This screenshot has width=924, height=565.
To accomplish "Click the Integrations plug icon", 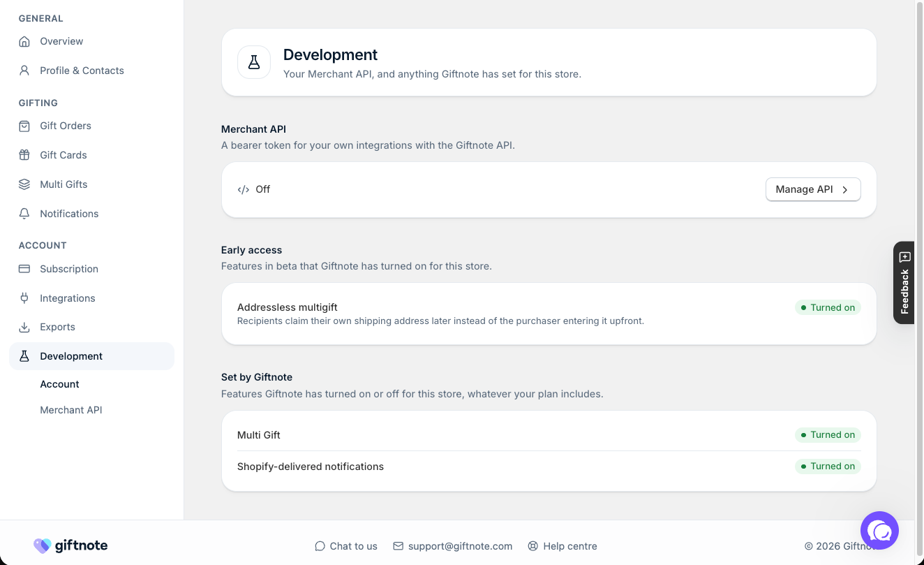I will point(24,298).
